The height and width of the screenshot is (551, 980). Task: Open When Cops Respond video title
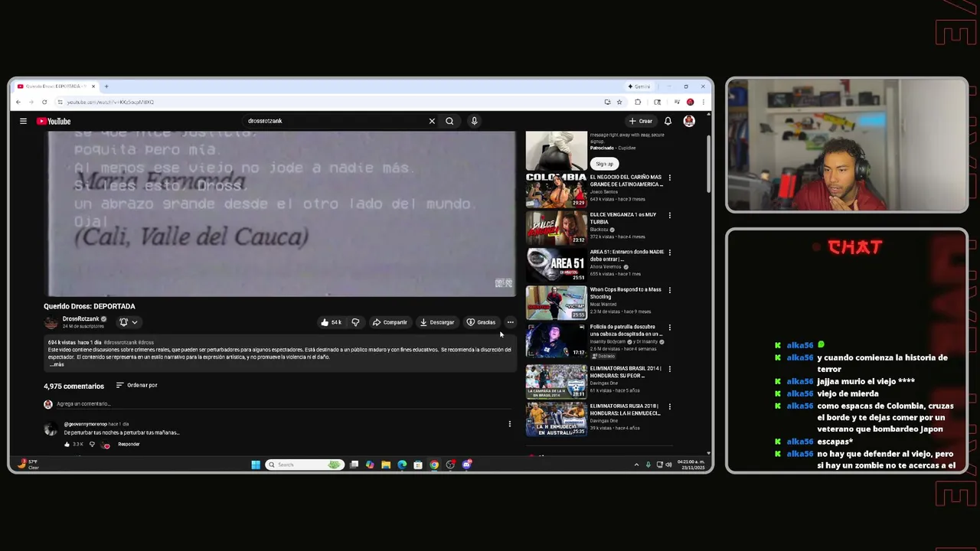626,293
